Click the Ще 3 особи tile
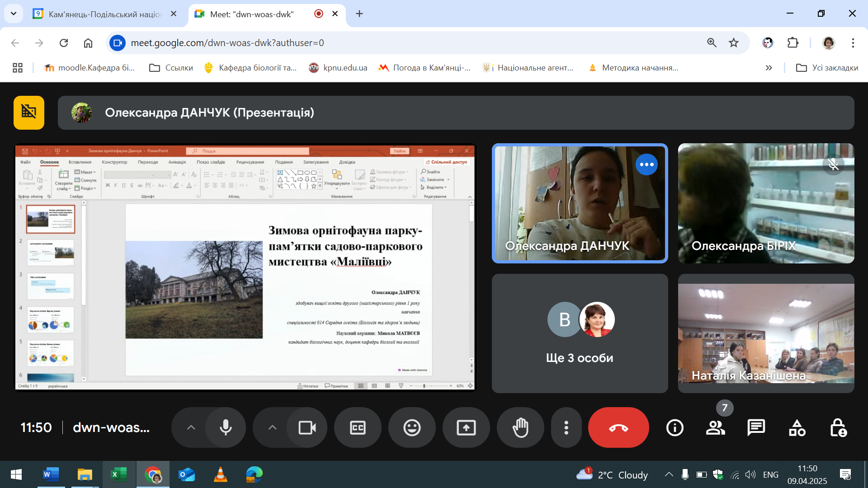Image resolution: width=868 pixels, height=488 pixels. point(580,333)
